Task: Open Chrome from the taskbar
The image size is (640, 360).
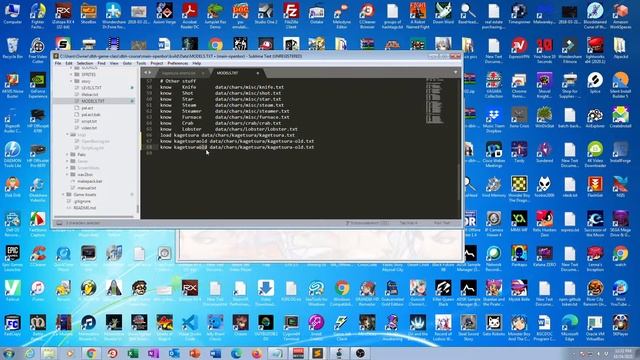Action: pyautogui.click(x=91, y=353)
